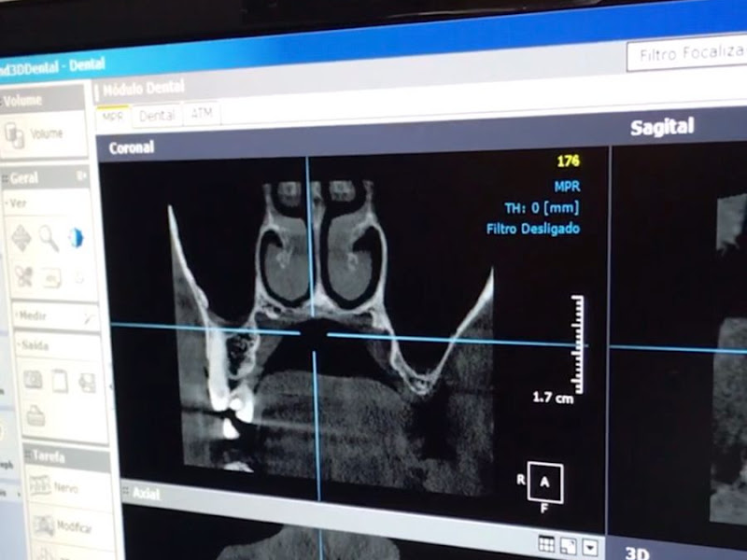Open the grid layout icon below Coronal view
The width and height of the screenshot is (747, 560).
point(546,544)
